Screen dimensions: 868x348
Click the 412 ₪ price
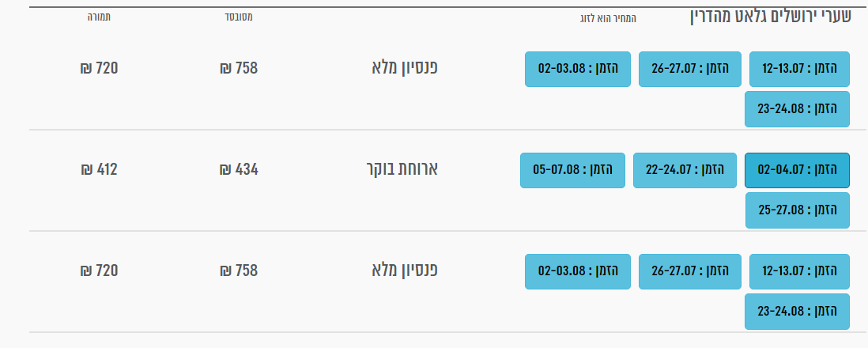(99, 168)
